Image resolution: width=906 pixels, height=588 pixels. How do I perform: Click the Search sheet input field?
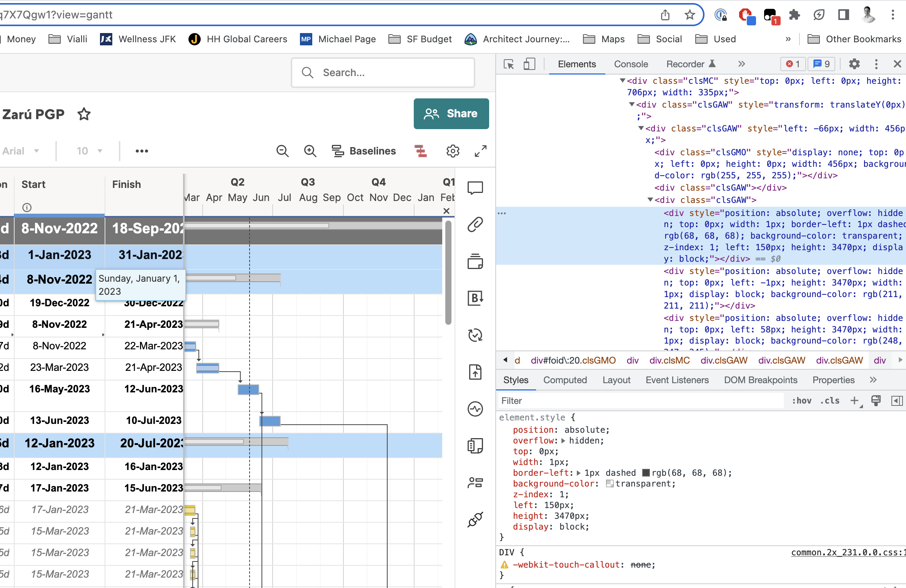click(x=383, y=73)
